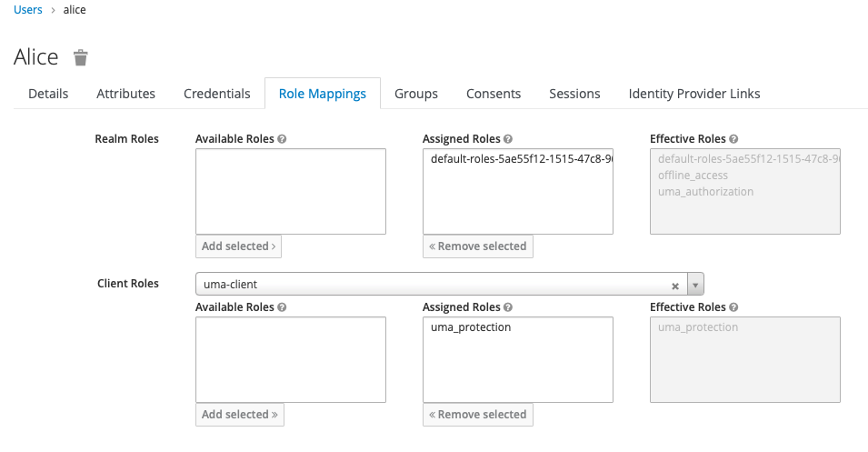Switch to the Details tab
The image size is (868, 452).
click(x=48, y=94)
